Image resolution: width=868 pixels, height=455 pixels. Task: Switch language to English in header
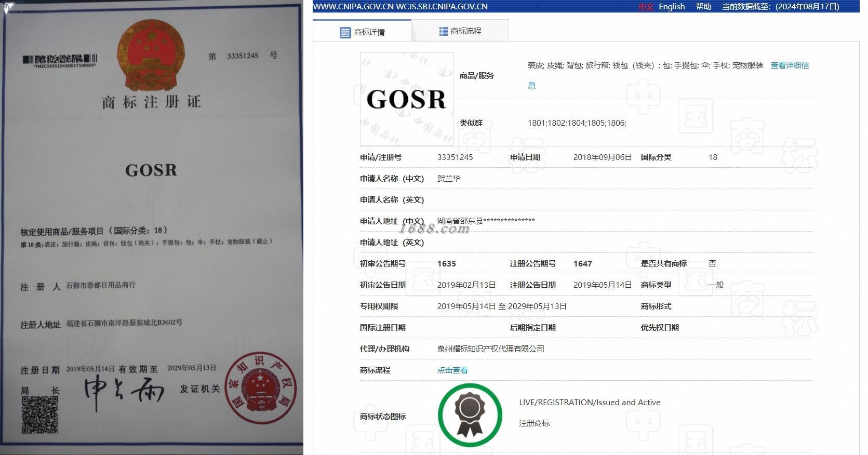click(672, 7)
